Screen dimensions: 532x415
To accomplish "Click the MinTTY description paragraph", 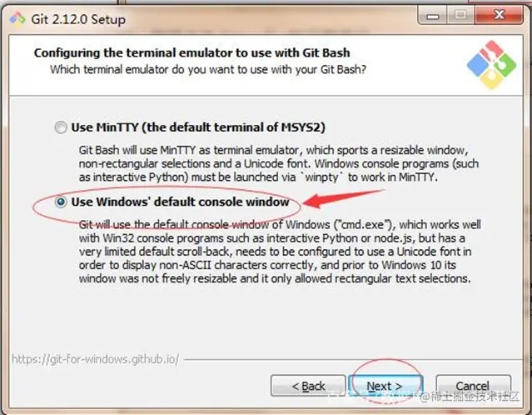I will click(279, 163).
